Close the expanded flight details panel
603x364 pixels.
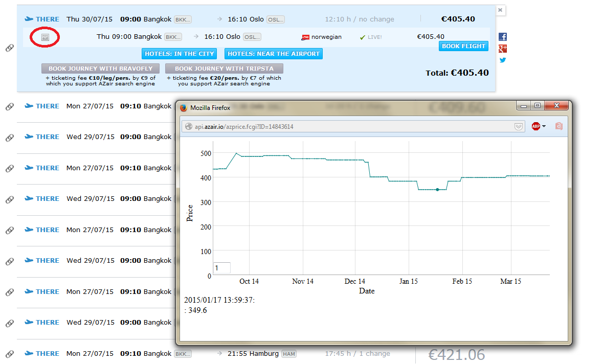[x=500, y=10]
